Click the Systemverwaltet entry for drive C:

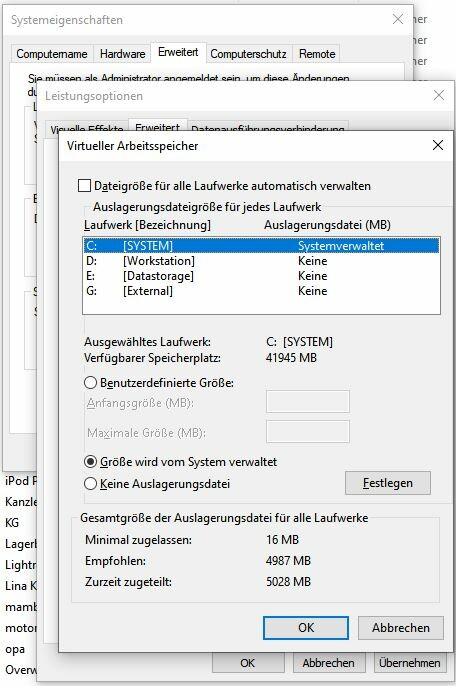(341, 245)
